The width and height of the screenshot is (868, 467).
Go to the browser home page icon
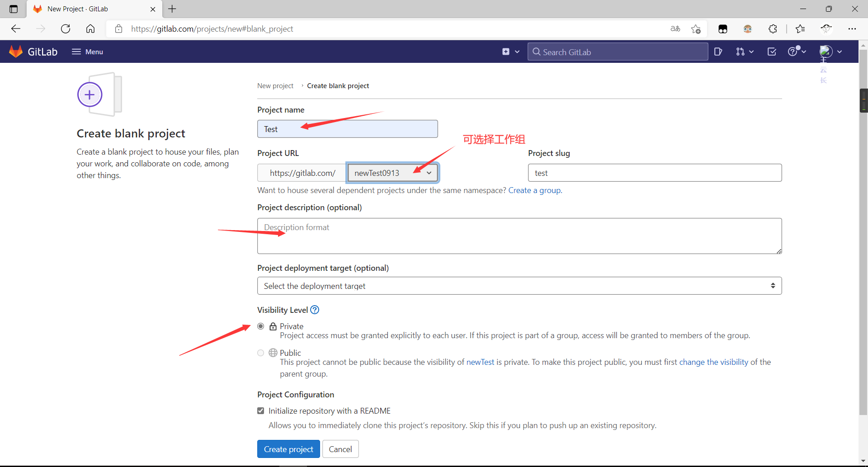tap(90, 29)
